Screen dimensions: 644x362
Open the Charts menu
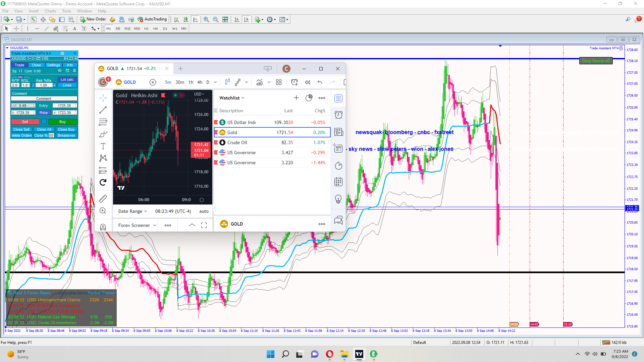(x=50, y=11)
